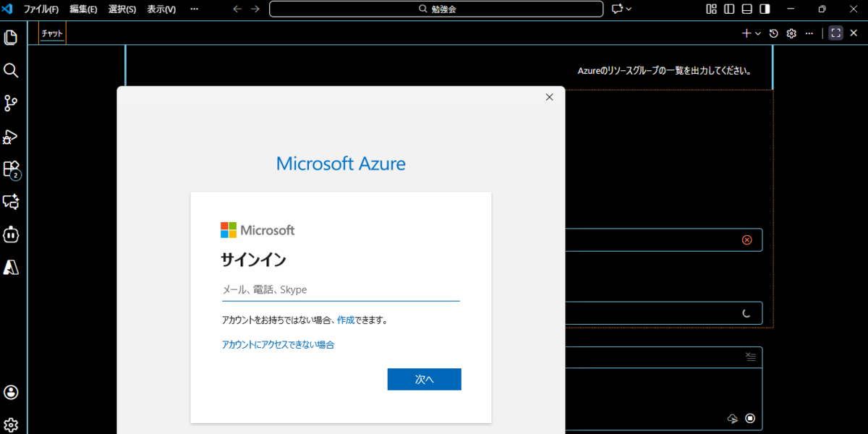Open chat settings gear in chat header
The image size is (868, 434).
[x=791, y=33]
